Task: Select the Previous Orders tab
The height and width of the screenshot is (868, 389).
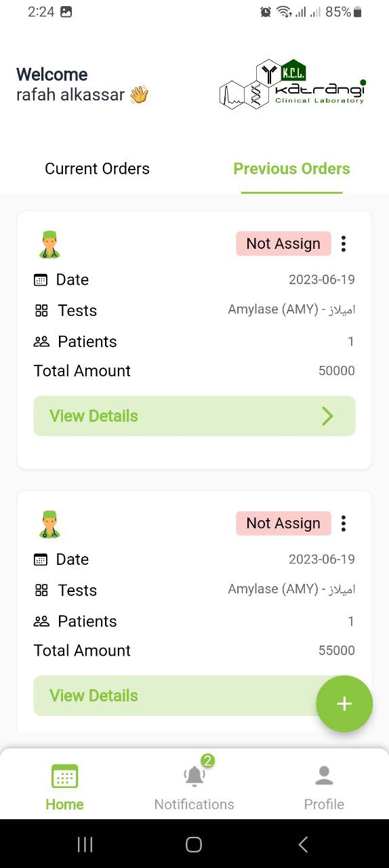Action: point(291,169)
